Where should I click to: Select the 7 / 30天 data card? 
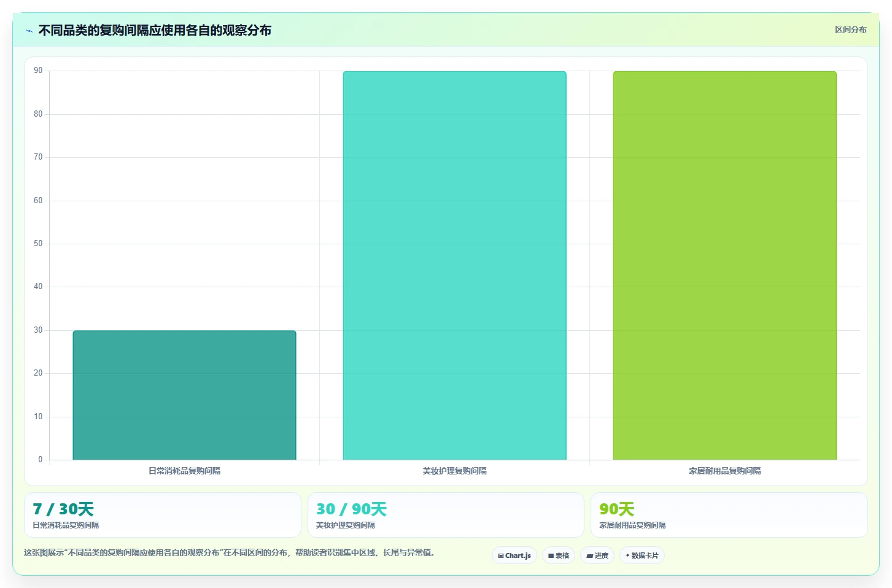click(x=163, y=515)
